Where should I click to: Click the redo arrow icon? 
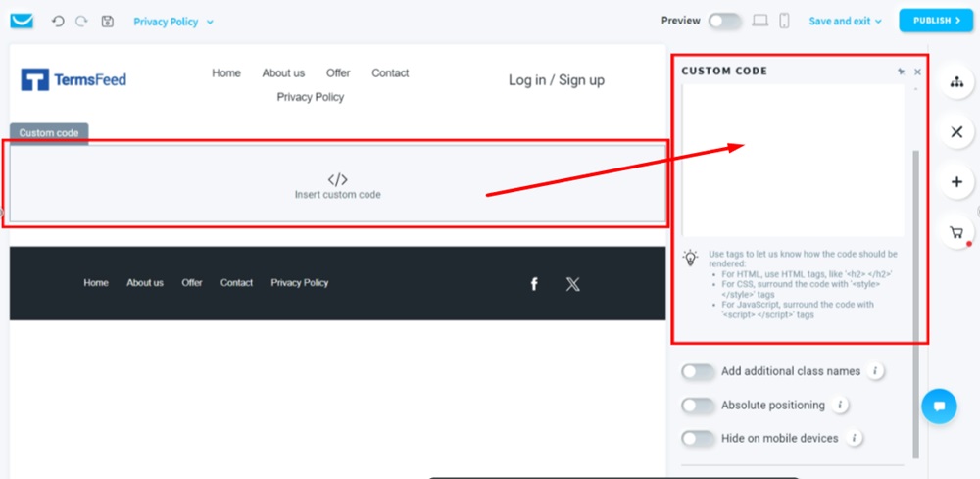[x=81, y=22]
